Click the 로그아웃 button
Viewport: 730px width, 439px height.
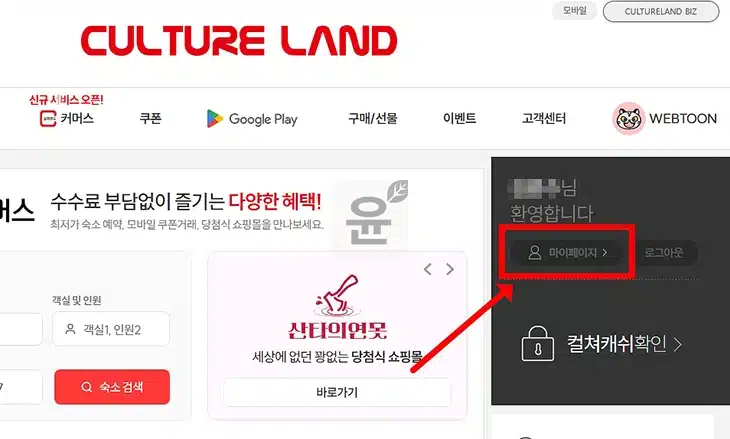(x=664, y=253)
